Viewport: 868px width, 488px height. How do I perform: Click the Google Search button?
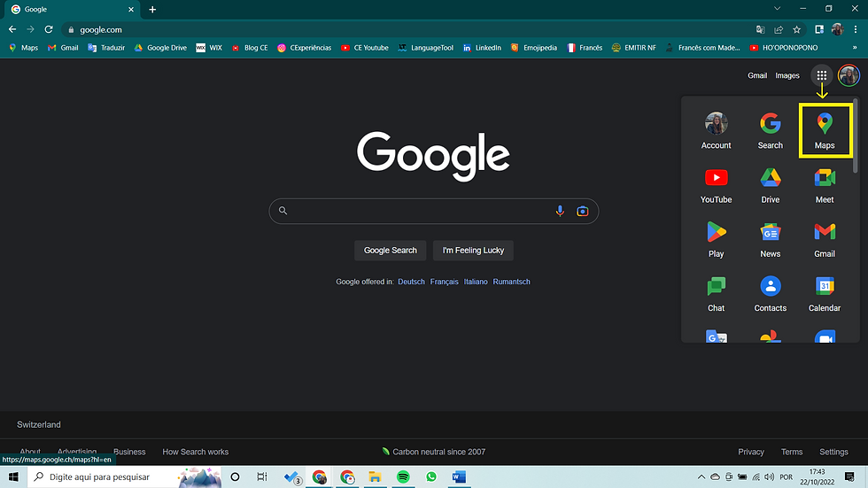(x=391, y=250)
